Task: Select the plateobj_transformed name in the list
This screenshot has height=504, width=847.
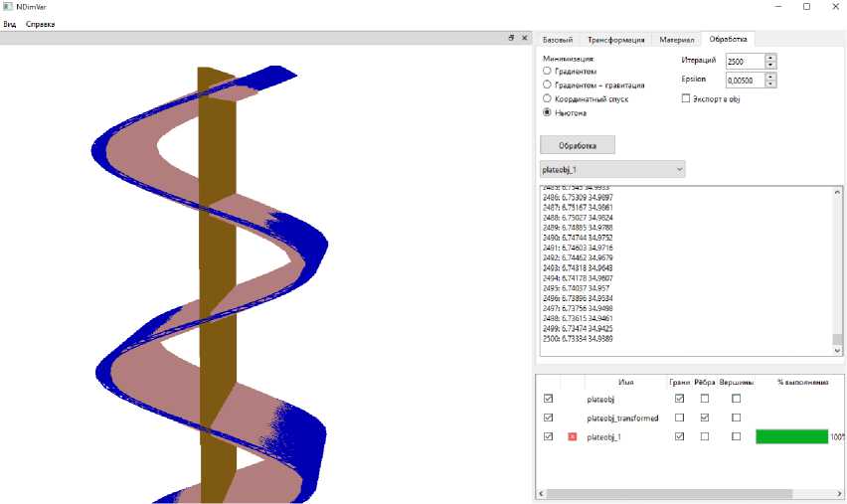Action: click(622, 419)
